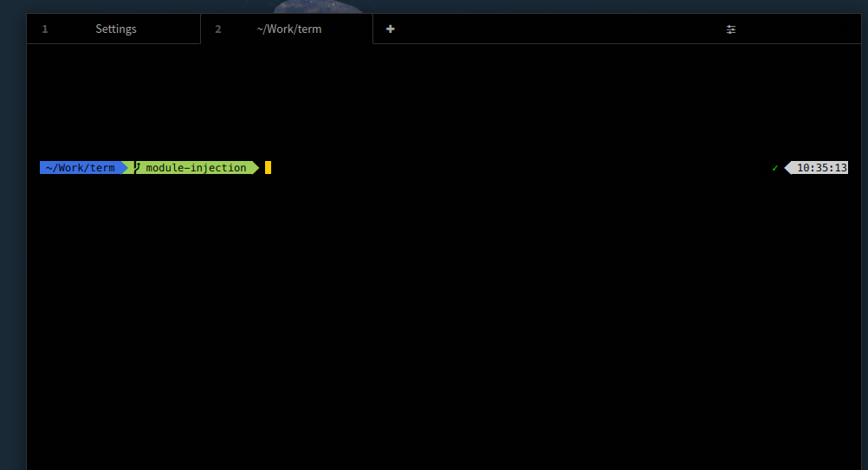The height and width of the screenshot is (470, 868).
Task: Click the yellow terminal cursor block
Action: tap(268, 168)
